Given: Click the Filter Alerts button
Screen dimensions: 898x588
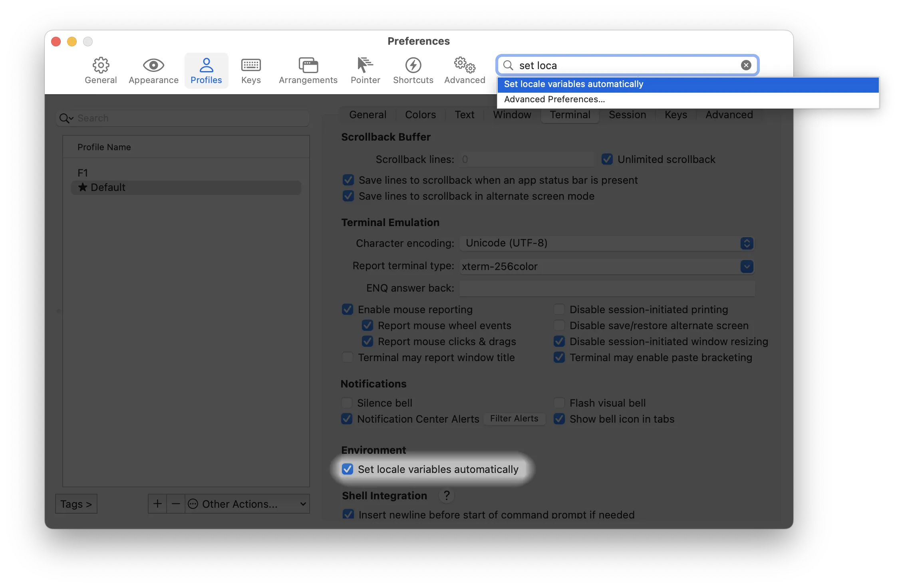Looking at the screenshot, I should coord(514,419).
